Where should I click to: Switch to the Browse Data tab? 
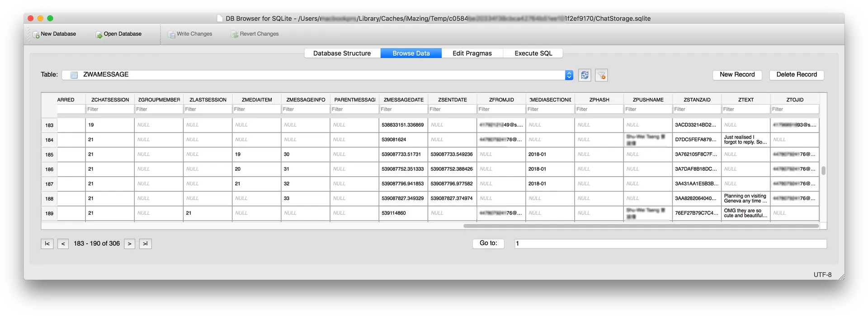tap(411, 53)
